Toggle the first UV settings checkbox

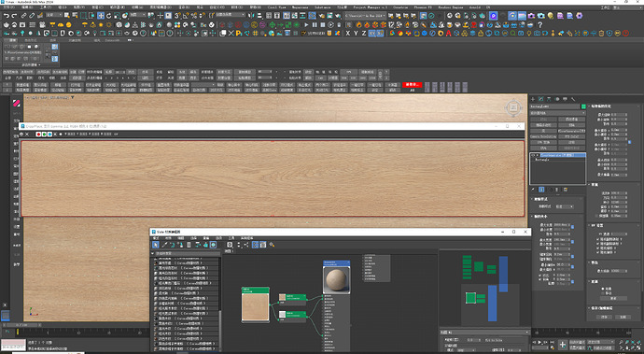click(597, 239)
